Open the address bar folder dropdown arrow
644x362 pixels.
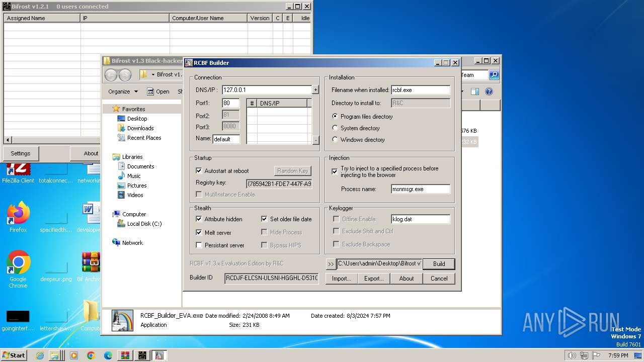153,75
